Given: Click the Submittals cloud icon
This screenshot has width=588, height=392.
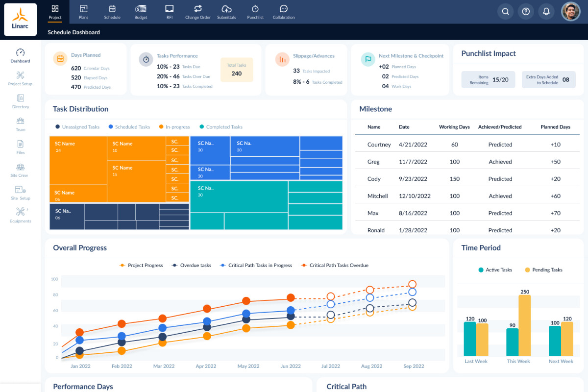Looking at the screenshot, I should (226, 12).
